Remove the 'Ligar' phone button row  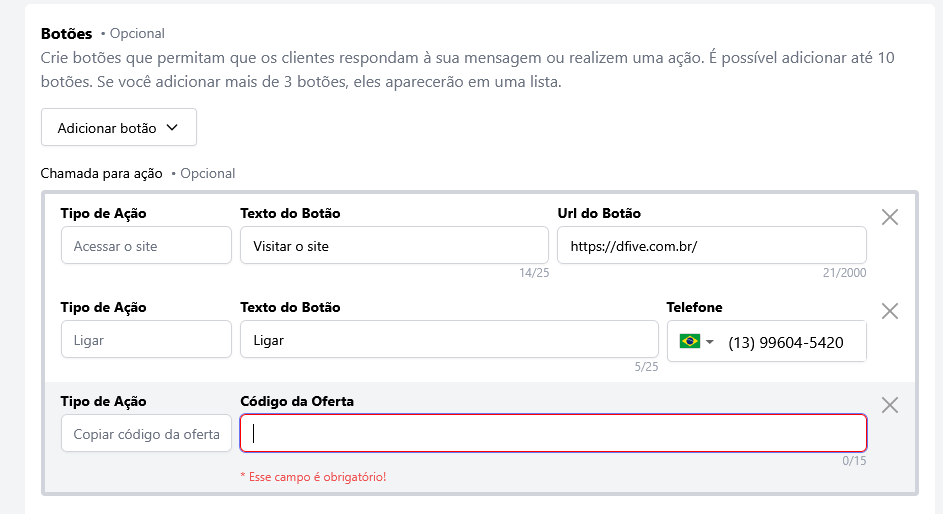[889, 311]
